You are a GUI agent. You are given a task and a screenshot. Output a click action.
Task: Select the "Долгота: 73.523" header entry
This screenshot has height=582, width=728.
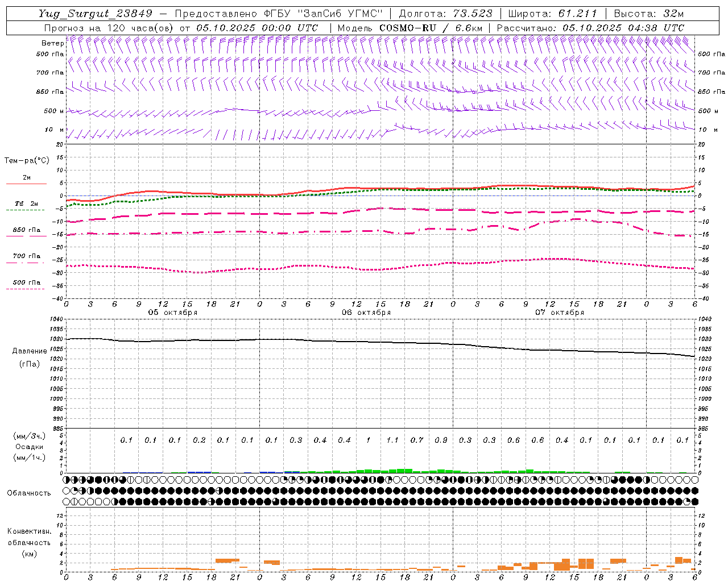pos(446,14)
